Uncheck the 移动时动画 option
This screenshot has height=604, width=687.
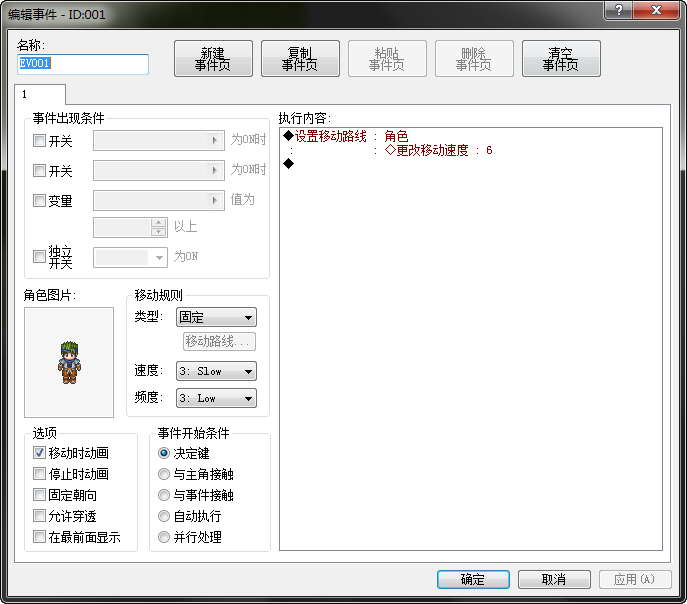[39, 452]
